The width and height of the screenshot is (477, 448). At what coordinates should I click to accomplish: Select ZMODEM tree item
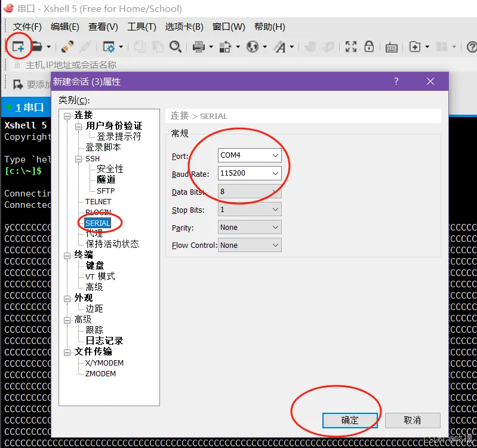[x=100, y=374]
